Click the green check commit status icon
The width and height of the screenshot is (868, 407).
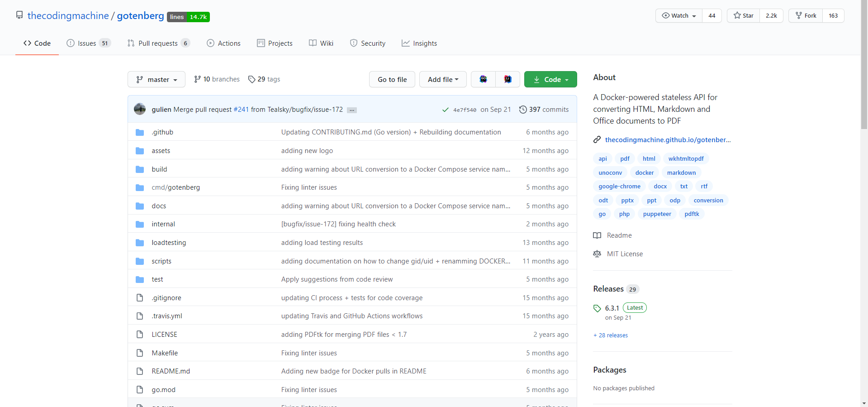(446, 110)
